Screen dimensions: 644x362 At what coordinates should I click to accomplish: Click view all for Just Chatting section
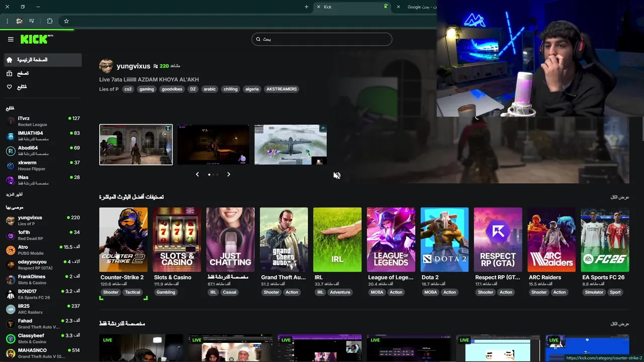620,324
